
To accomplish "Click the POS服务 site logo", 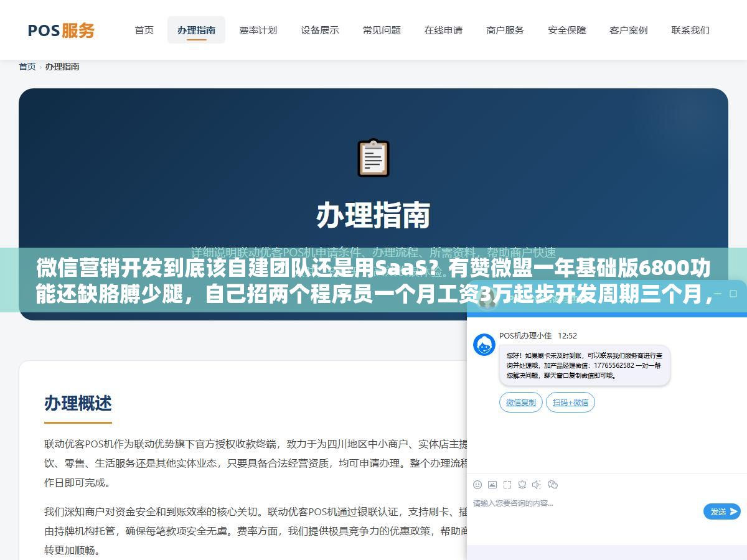I will (x=61, y=30).
